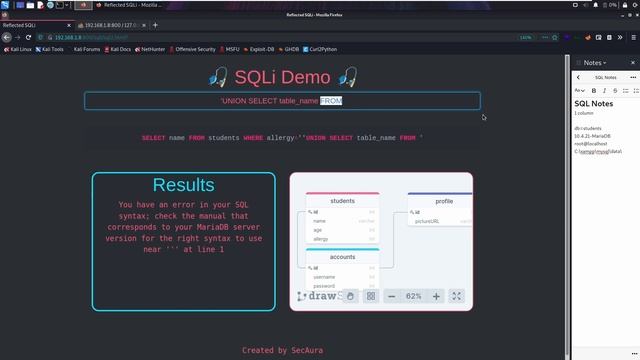The width and height of the screenshot is (640, 360).
Task: Close the Notes sidebar
Action: pos(633,63)
